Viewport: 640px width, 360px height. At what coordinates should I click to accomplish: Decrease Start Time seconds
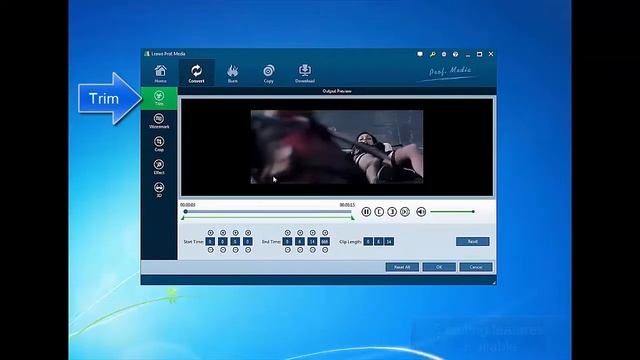click(236, 250)
